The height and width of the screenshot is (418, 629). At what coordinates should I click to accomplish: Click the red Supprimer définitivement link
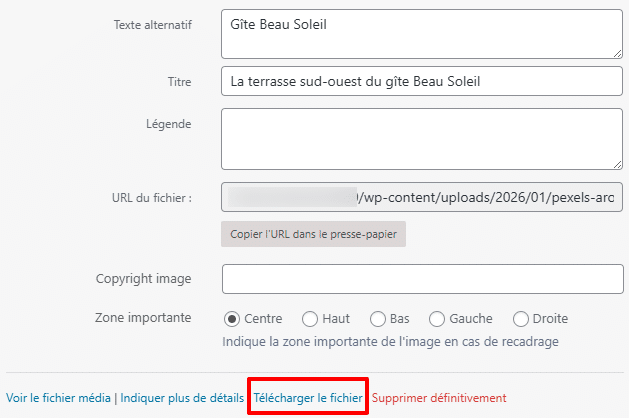439,398
